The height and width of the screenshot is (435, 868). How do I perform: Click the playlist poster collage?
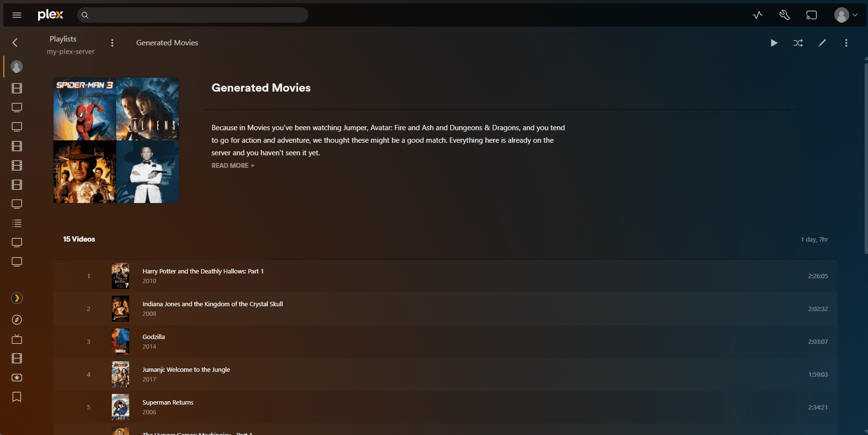point(116,140)
